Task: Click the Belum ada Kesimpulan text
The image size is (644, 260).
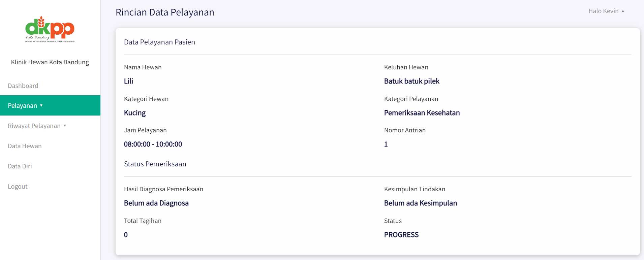Action: (x=420, y=203)
